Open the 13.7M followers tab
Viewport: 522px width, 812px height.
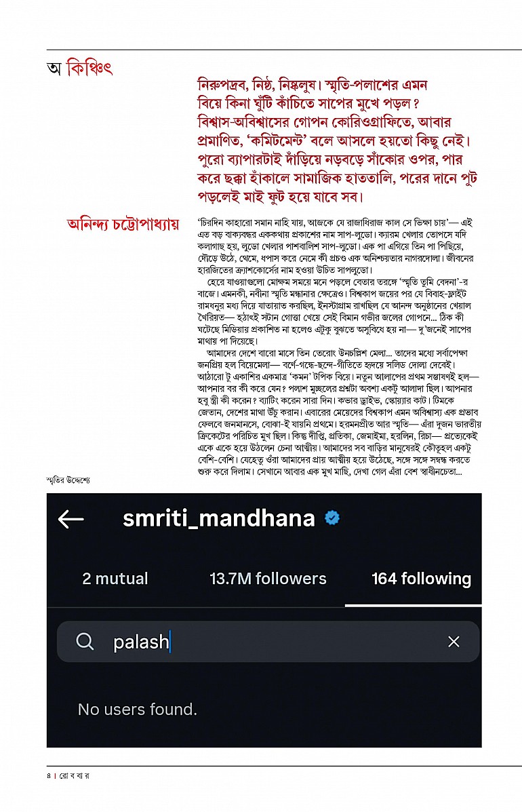pyautogui.click(x=268, y=579)
